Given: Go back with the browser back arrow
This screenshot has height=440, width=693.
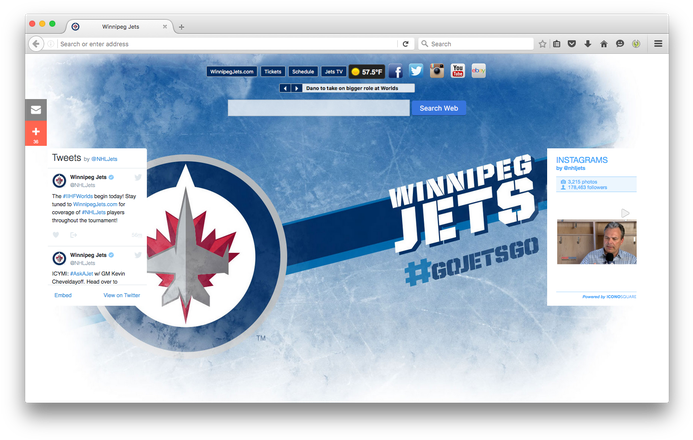Looking at the screenshot, I should [36, 44].
